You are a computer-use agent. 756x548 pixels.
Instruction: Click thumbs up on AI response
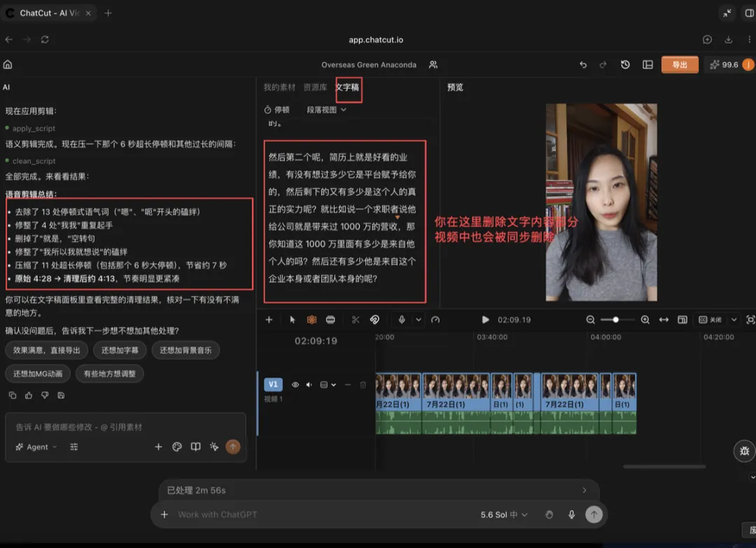[x=29, y=395]
